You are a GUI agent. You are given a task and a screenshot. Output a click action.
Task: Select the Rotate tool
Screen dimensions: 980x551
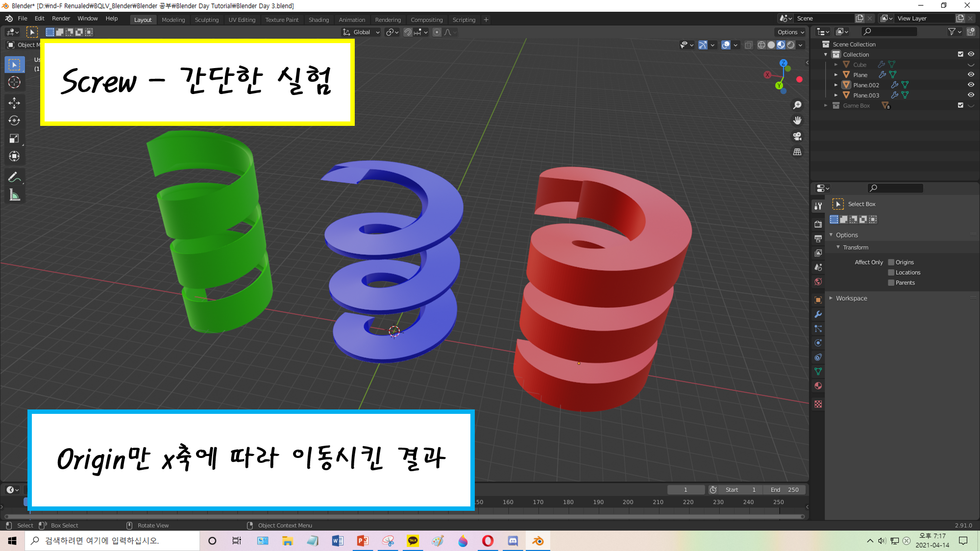(14, 120)
